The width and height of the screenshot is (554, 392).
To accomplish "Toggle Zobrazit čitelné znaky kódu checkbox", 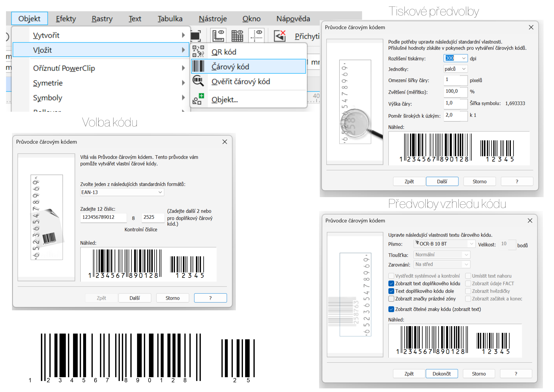I will click(391, 309).
